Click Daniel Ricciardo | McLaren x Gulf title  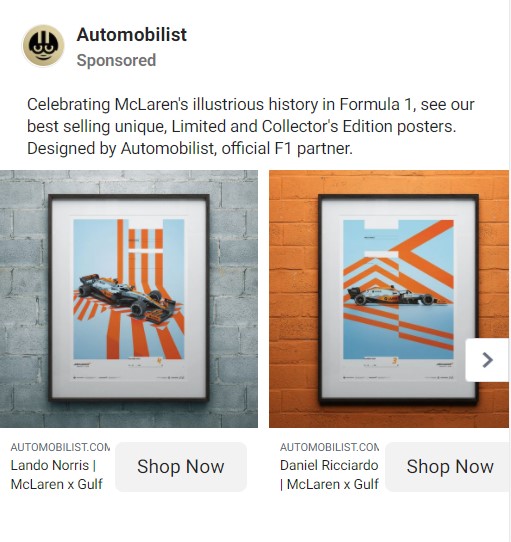[x=329, y=475]
